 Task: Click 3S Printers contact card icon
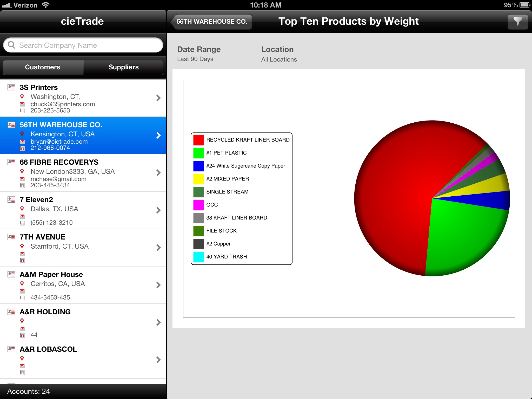coord(11,87)
